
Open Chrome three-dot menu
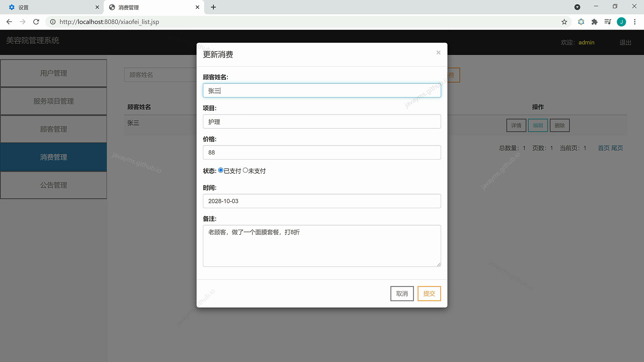click(635, 22)
